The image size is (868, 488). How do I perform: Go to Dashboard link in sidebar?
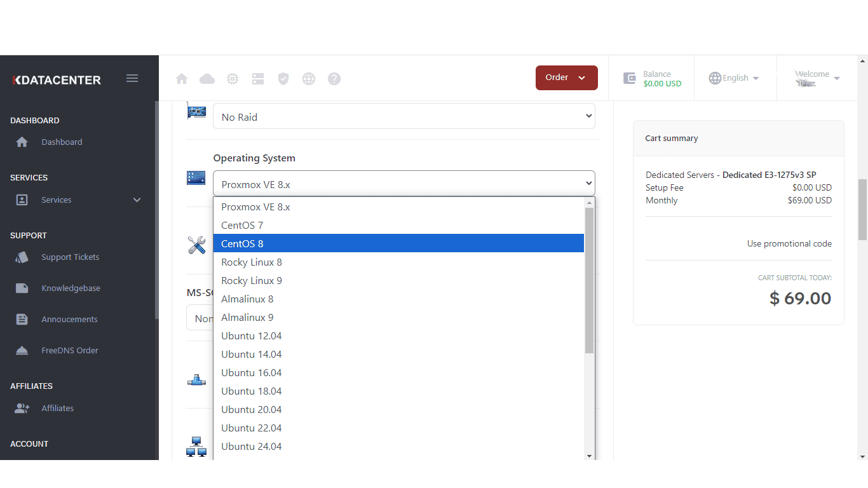point(62,142)
